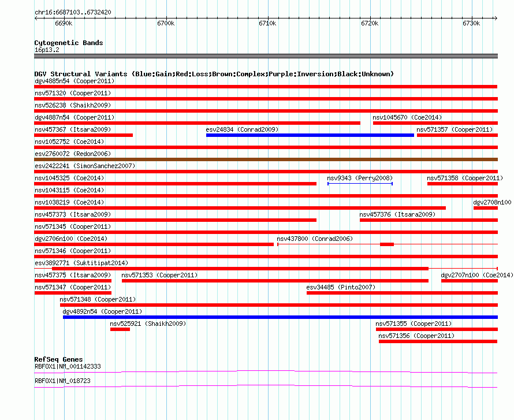Click the DGV Structural Variants track heading
This screenshot has width=514, height=420.
[214, 74]
